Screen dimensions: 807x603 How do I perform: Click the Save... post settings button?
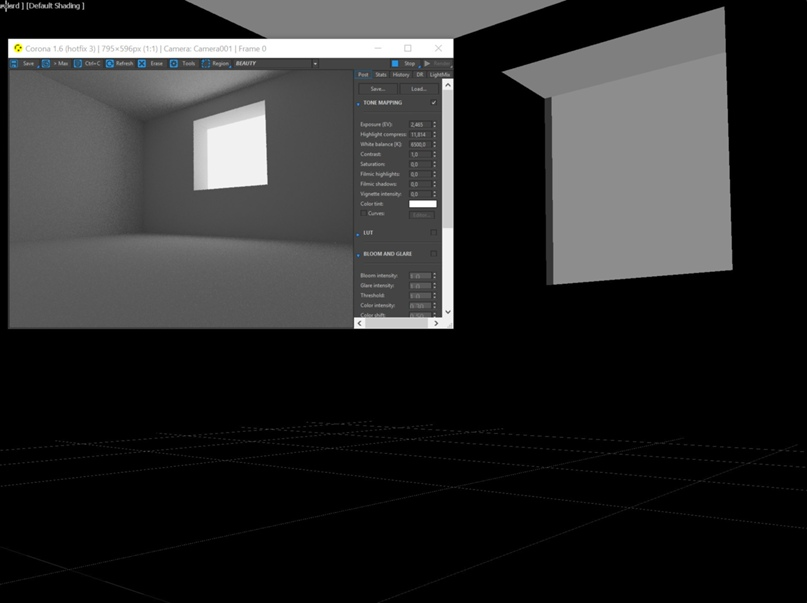(378, 89)
